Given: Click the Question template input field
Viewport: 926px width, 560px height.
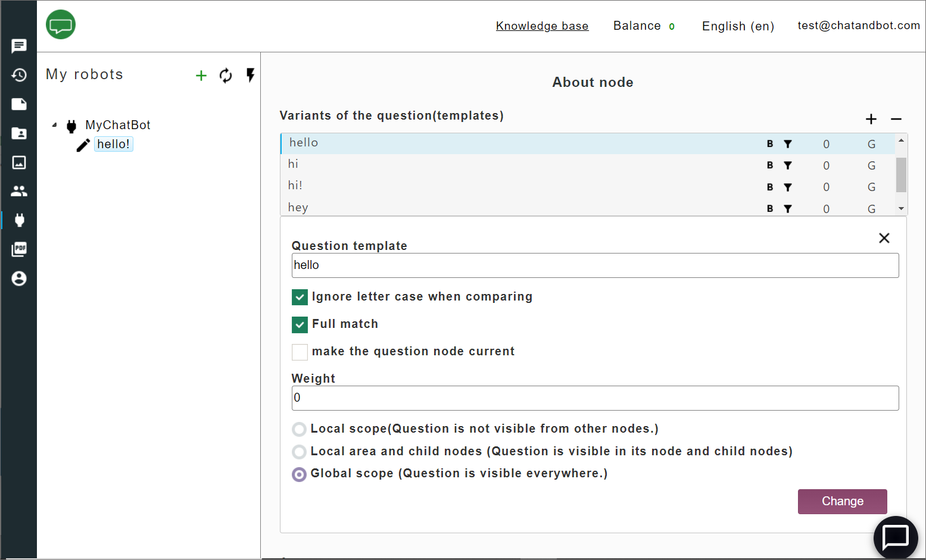Looking at the screenshot, I should [595, 265].
